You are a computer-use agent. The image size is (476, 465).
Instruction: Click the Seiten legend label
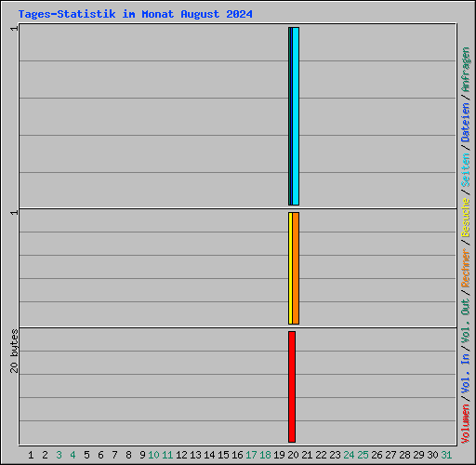point(466,170)
